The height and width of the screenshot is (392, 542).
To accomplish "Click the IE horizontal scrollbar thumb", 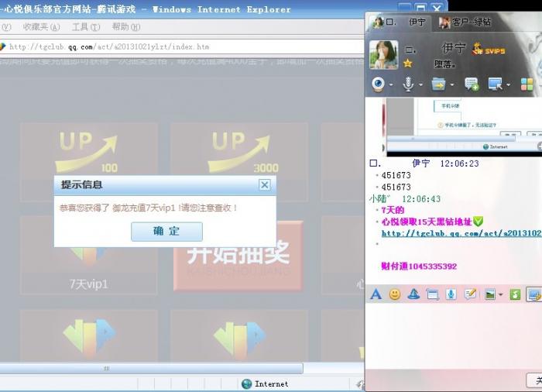I will tap(152, 368).
